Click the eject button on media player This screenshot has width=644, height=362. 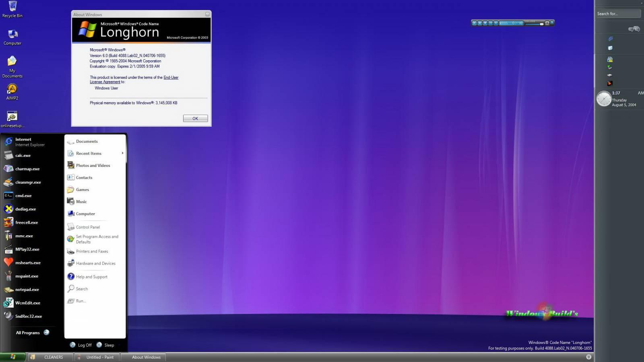point(547,23)
